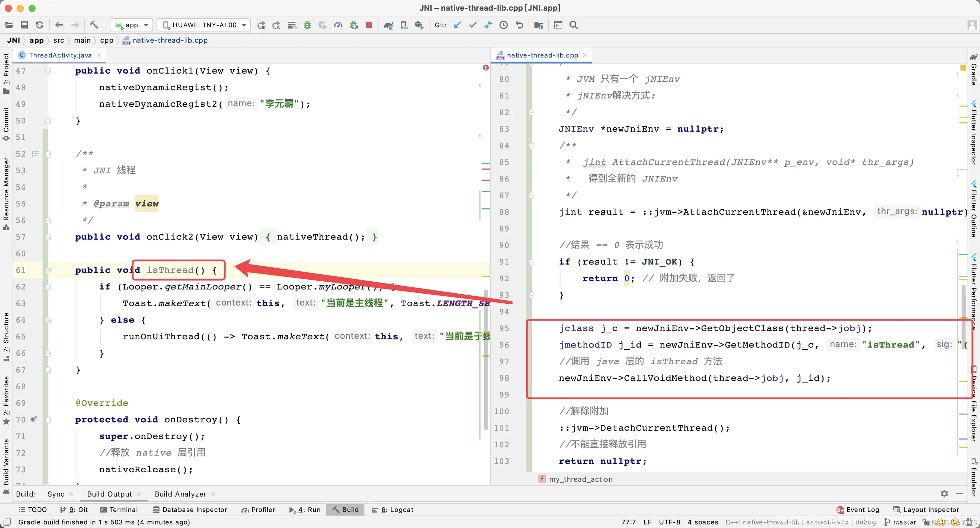Click the Build hammer icon in toolbar

pyautogui.click(x=94, y=25)
